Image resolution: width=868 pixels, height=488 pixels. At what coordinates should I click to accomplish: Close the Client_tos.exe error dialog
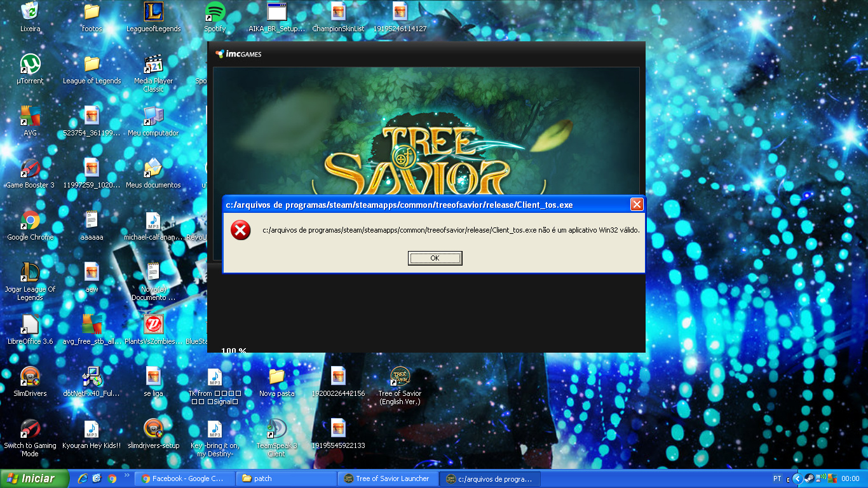click(x=636, y=205)
